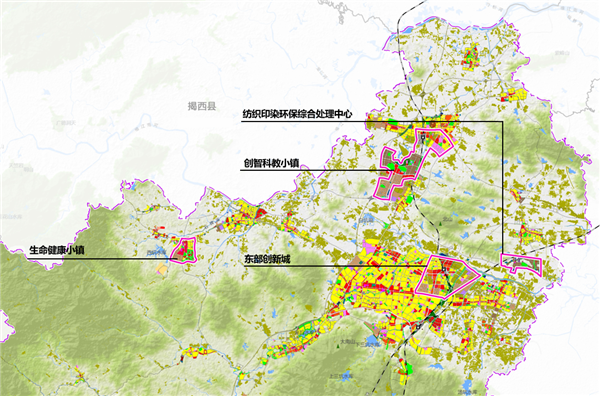
Task: Select the 东部创新城 callout label
Action: coord(267,259)
